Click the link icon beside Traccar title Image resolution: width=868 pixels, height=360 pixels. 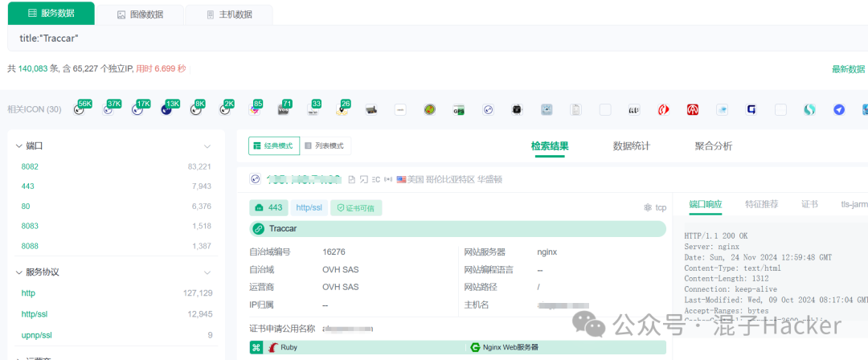click(259, 229)
